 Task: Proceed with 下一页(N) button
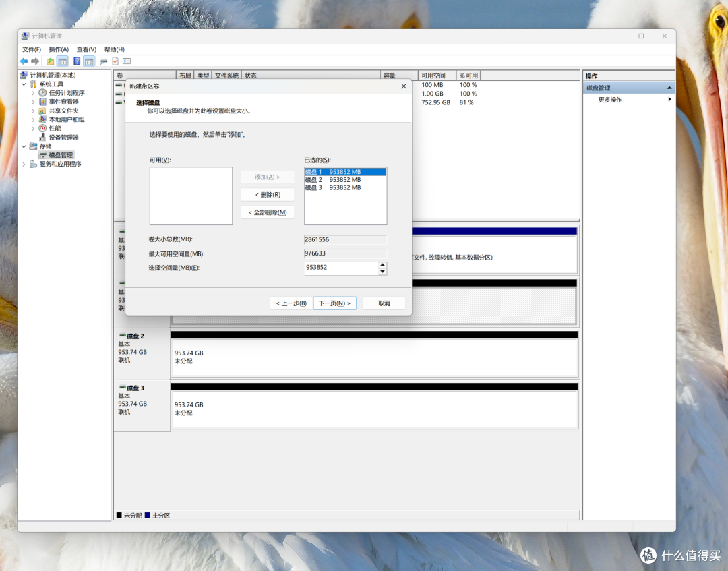click(x=335, y=303)
